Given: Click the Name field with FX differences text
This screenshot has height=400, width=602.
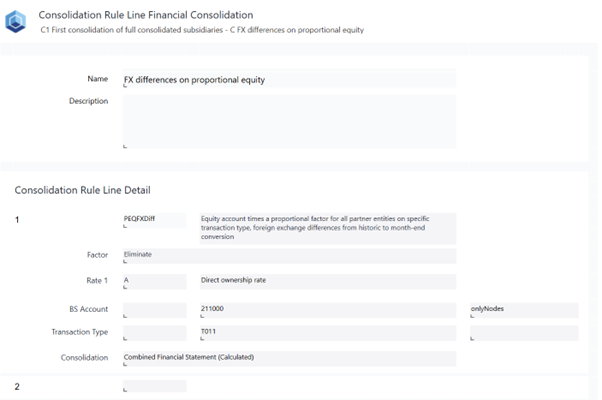Looking at the screenshot, I should coord(288,79).
